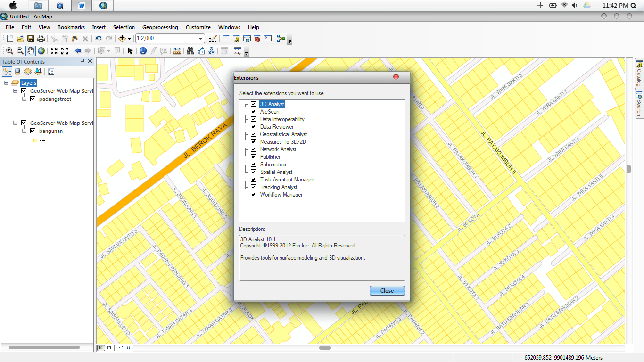Disable the Geostatistical Analyst extension
Viewport: 644px width, 362px height.
[x=253, y=134]
